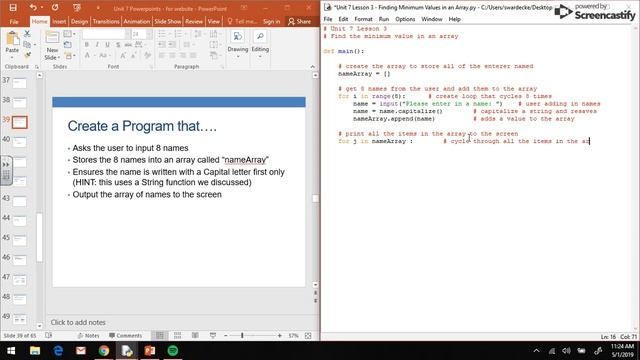Toggle Underline formatting
Screen dimensions: 640x360
[x=107, y=44]
